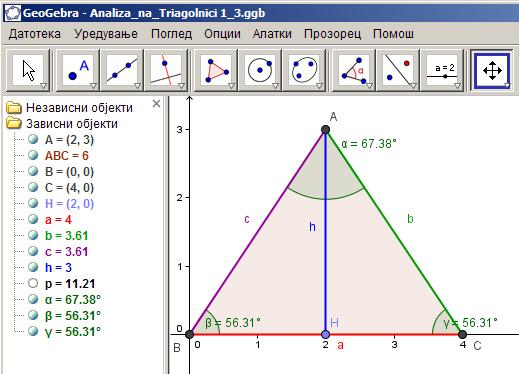This screenshot has height=374, width=519.
Task: Click the GeoGebra title bar app icon
Action: [13, 13]
